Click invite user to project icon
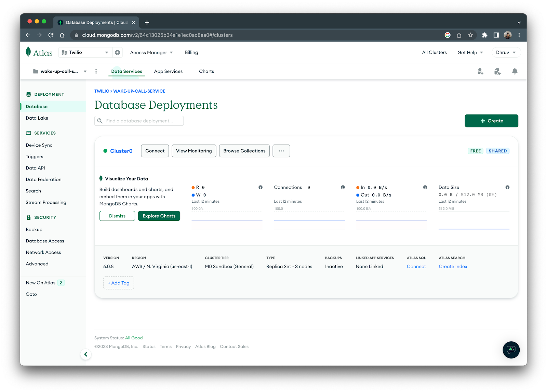This screenshot has height=392, width=547. tap(480, 71)
